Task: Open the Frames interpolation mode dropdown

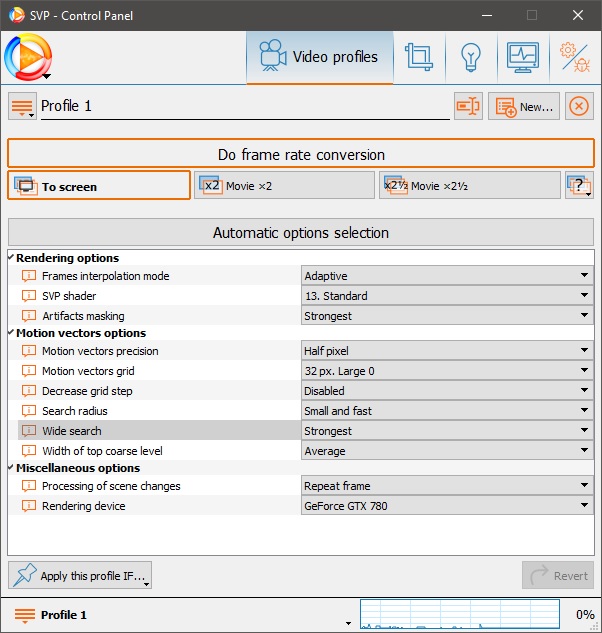Action: click(x=446, y=276)
